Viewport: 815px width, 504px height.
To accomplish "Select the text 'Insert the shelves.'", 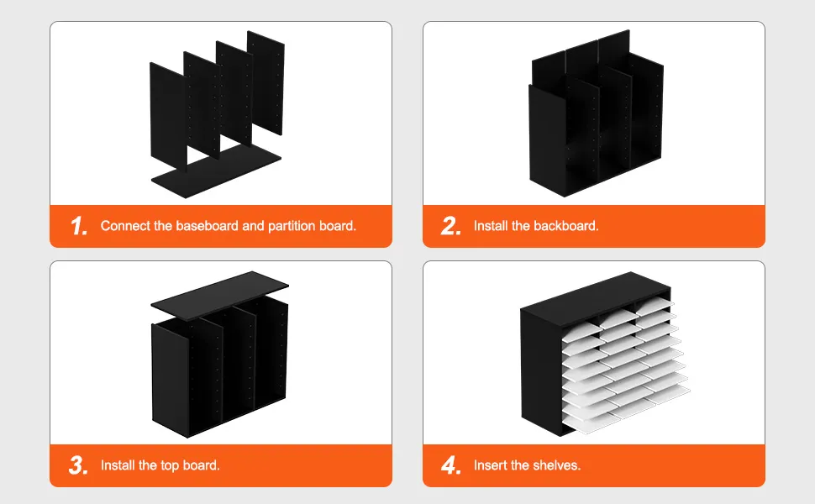I will pyautogui.click(x=527, y=465).
